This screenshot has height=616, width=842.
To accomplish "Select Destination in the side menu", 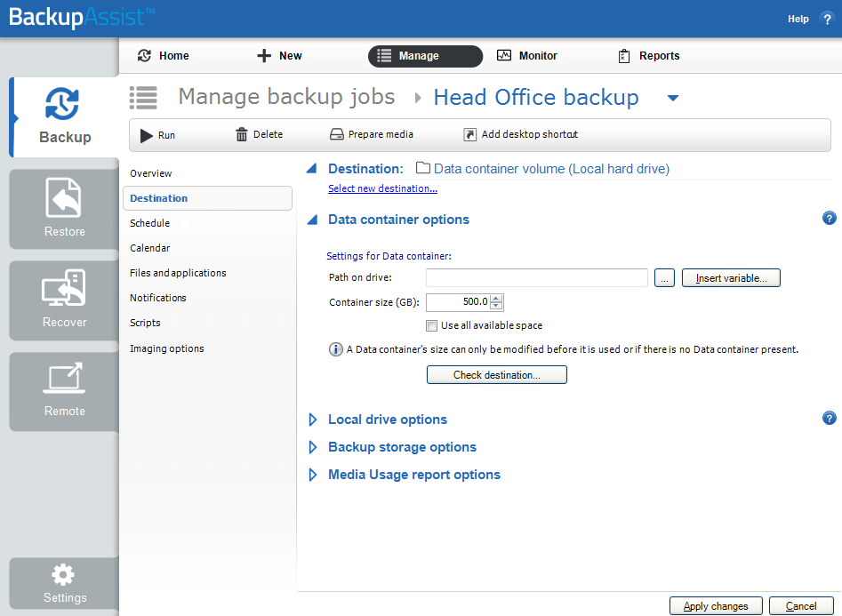I will (207, 198).
